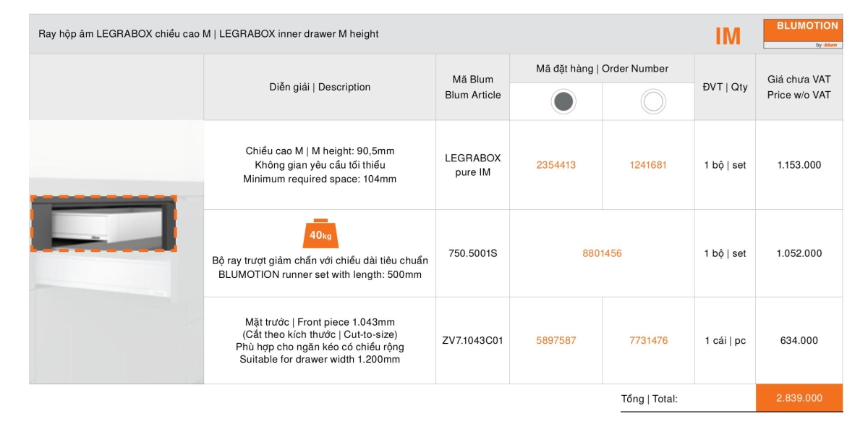This screenshot has height=427, width=868.
Task: Click the LEGRABOX inner drawer M height title
Action: click(x=208, y=34)
